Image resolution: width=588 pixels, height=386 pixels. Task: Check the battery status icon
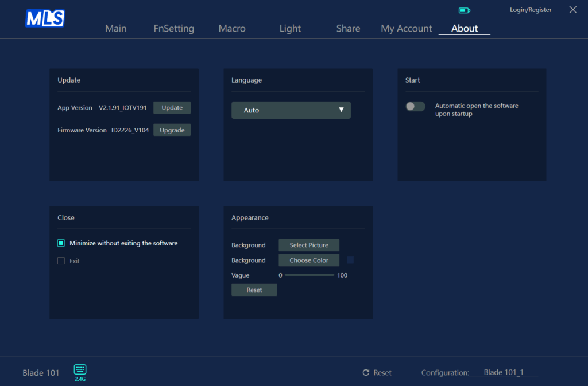464,10
